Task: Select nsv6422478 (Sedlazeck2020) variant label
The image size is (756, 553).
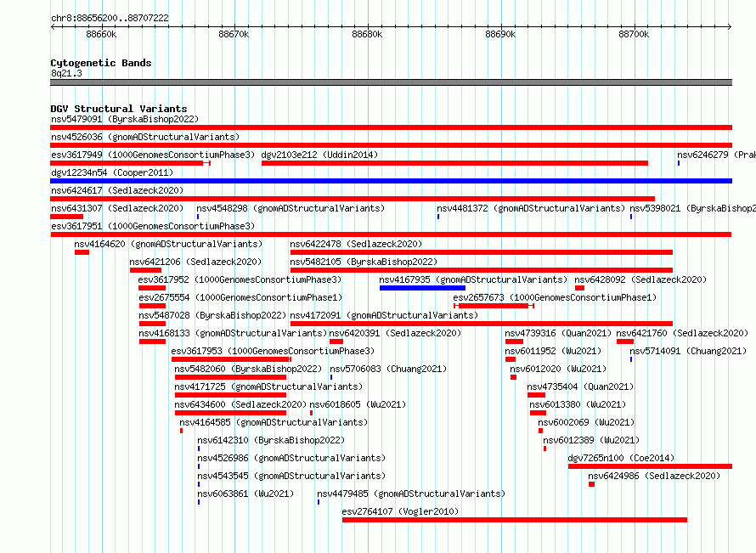Action: pyautogui.click(x=356, y=244)
